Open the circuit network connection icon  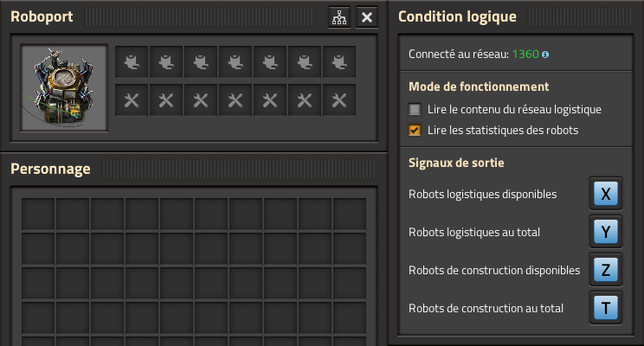339,17
